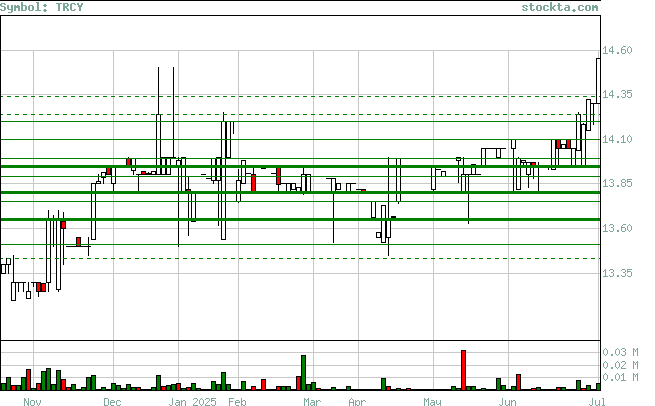
Task: Click the tallest red volume bar in May
Action: pyautogui.click(x=463, y=370)
